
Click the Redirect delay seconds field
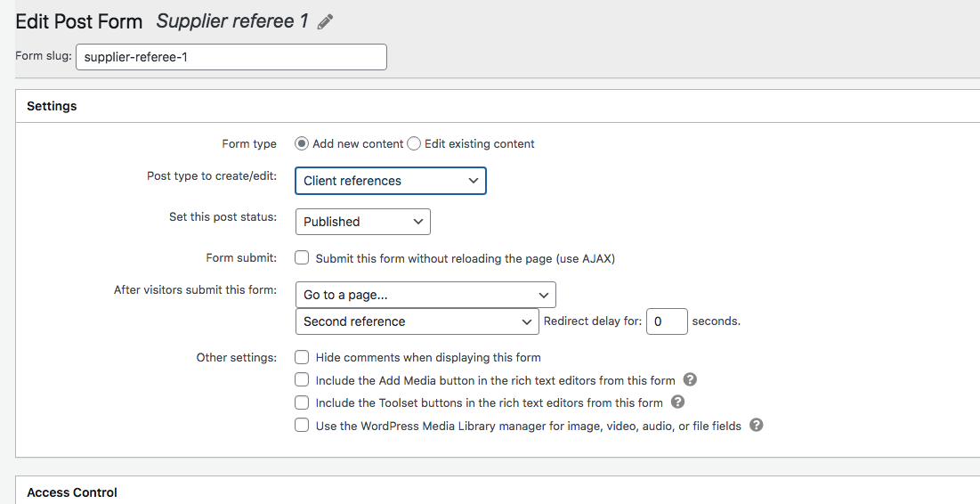coord(667,321)
